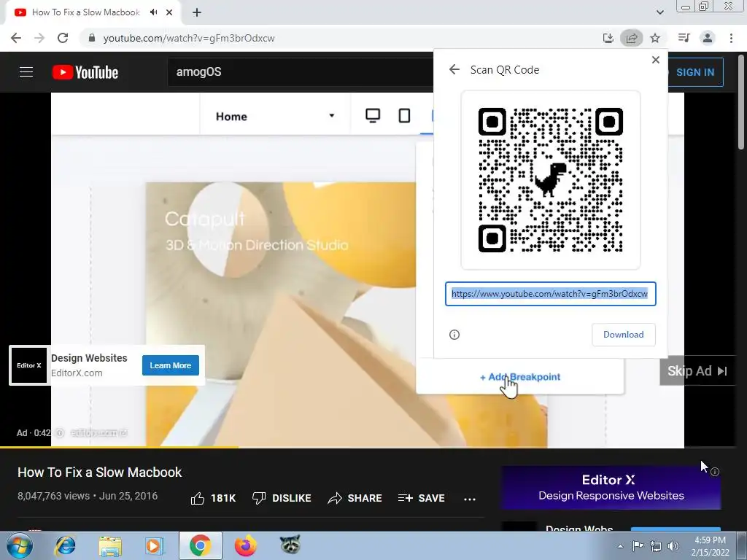747x560 pixels.
Task: Open Windows Explorer from taskbar
Action: coord(110,545)
